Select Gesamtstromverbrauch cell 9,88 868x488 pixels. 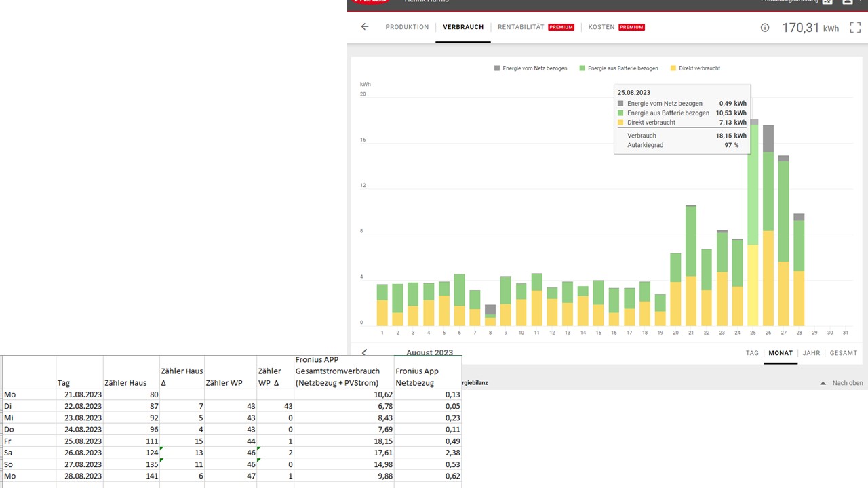[344, 476]
